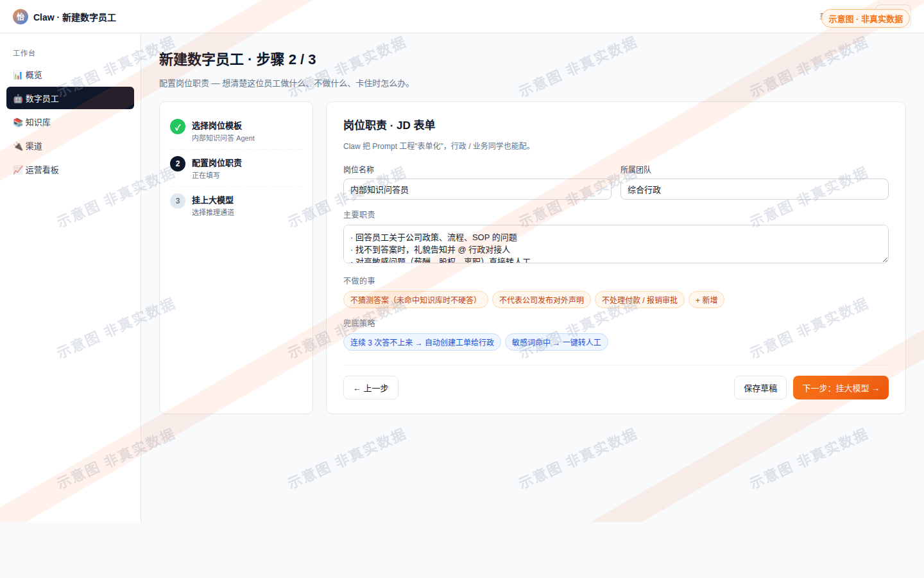Go back with ← 上一步 button
This screenshot has width=924, height=578.
coord(371,388)
